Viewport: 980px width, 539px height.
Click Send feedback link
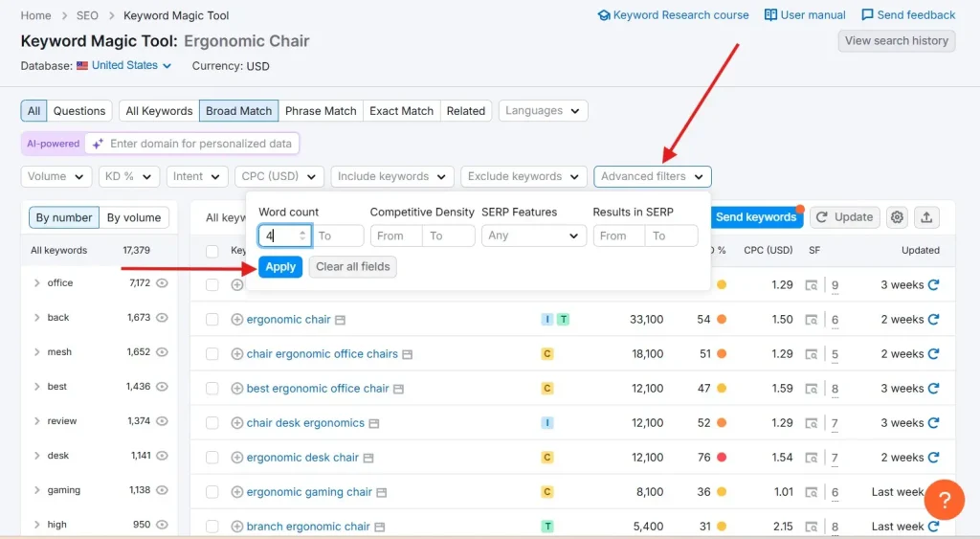click(908, 15)
